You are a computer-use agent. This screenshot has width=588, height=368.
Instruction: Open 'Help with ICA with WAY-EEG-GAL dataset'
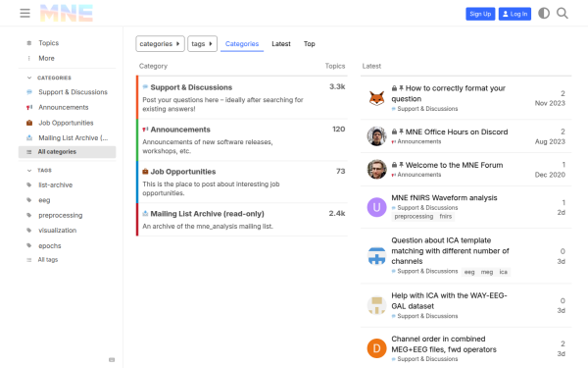[x=449, y=301]
